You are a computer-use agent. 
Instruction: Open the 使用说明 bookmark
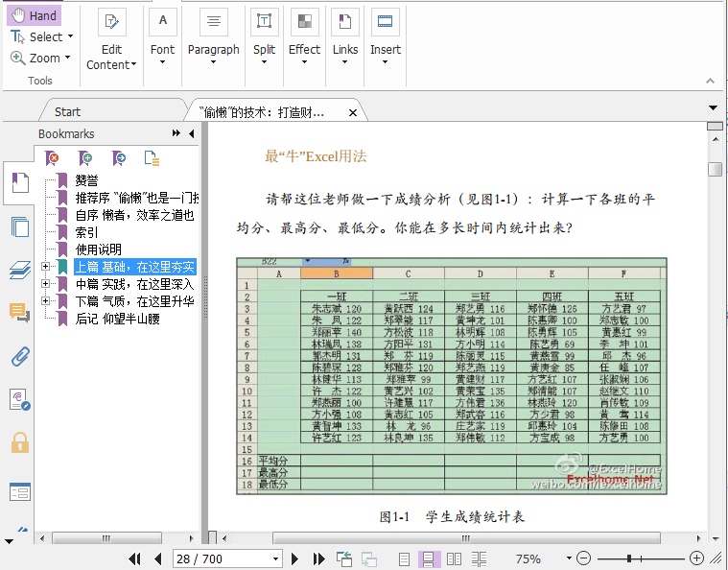(x=100, y=249)
